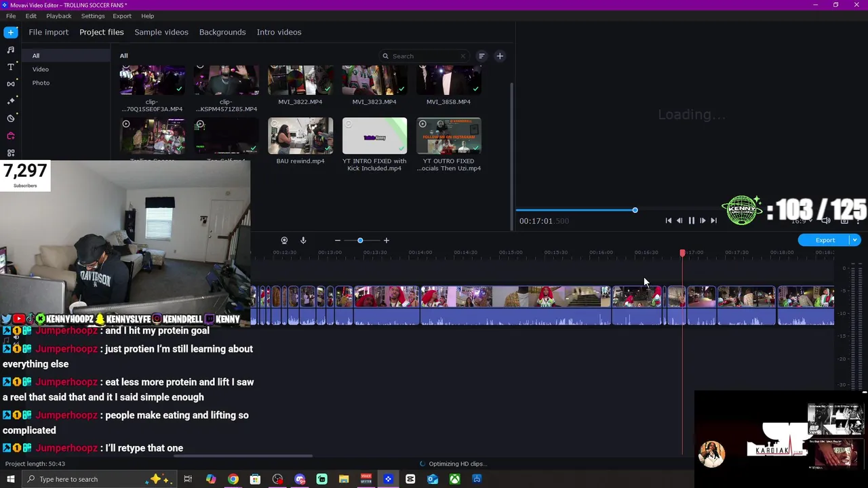Open Task View from the taskbar
Screen dimensions: 868x488
coord(188,479)
